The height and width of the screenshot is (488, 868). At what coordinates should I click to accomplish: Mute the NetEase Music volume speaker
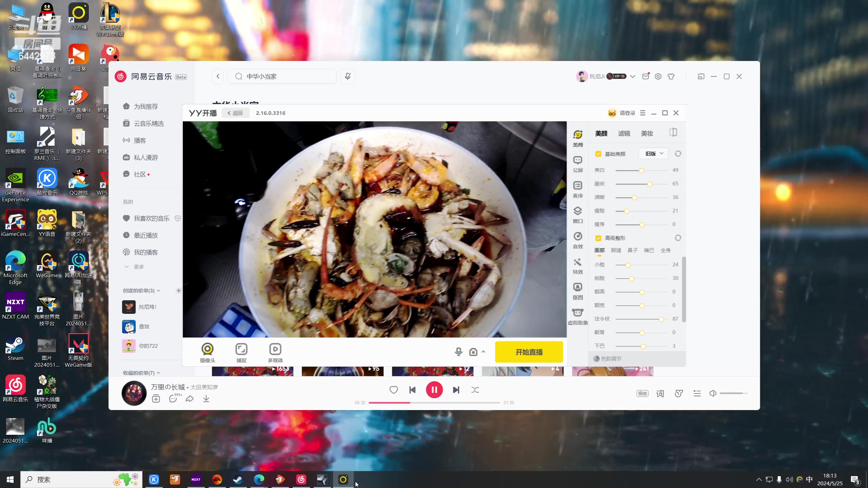point(713,393)
